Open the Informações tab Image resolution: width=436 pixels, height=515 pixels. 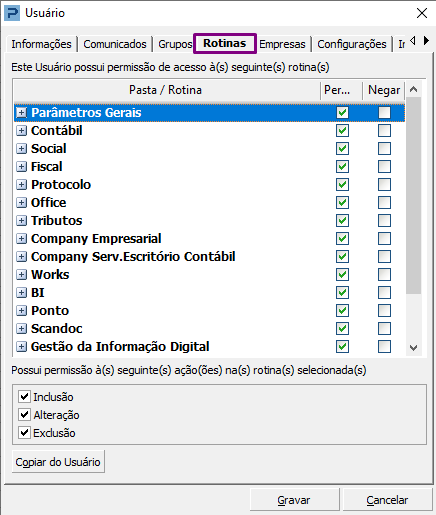coord(41,44)
